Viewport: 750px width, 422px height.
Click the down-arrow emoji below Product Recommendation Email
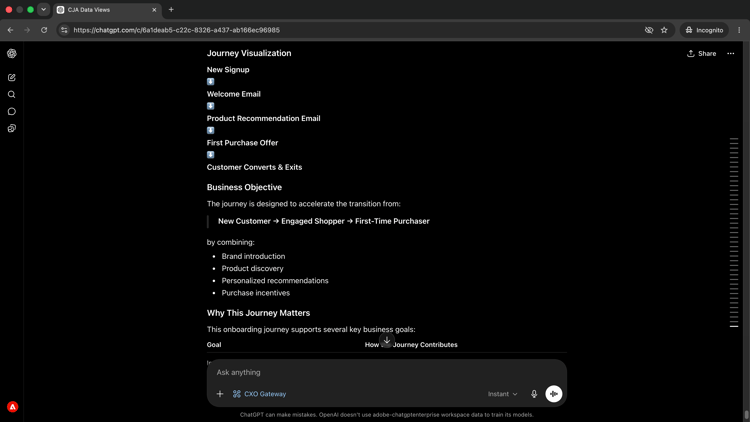coord(210,131)
